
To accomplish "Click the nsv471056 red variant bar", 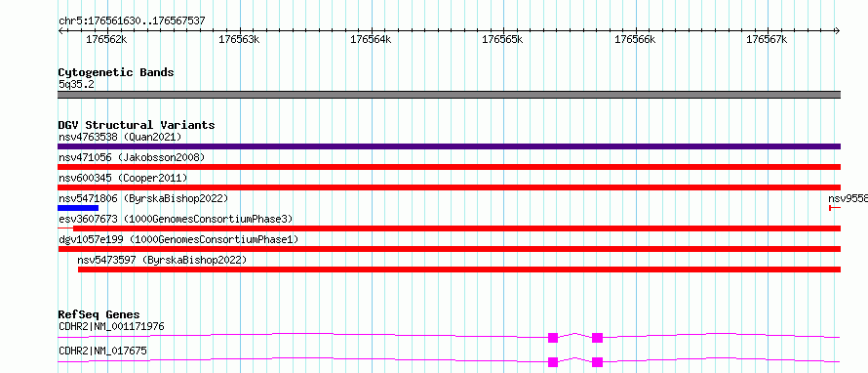I will click(449, 167).
